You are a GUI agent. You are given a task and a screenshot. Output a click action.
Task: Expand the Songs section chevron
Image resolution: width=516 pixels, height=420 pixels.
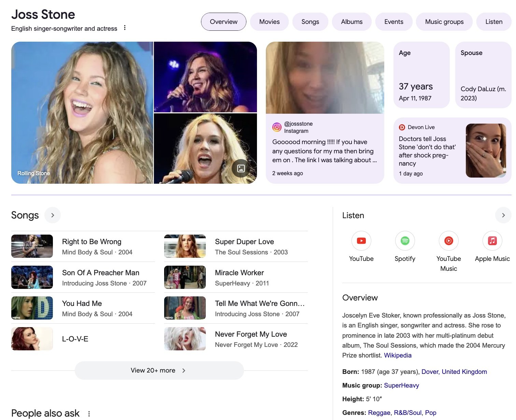coord(53,215)
